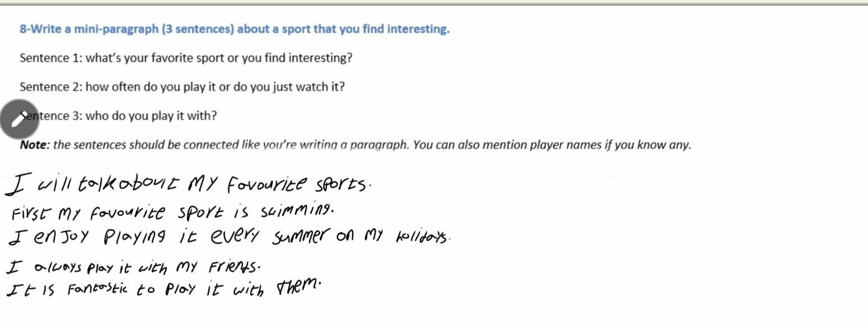
Task: Click the blue heading about mini-paragraph
Action: click(234, 29)
